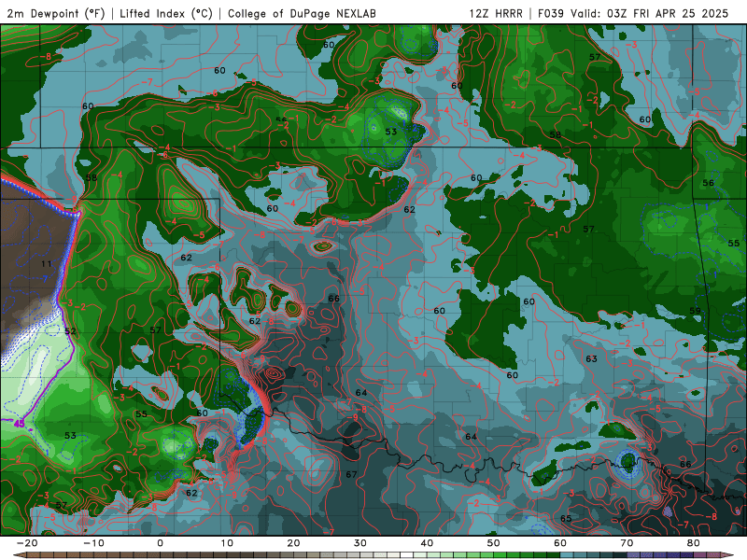Click the 0 label on the color scale
747x560 pixels.
coord(160,543)
